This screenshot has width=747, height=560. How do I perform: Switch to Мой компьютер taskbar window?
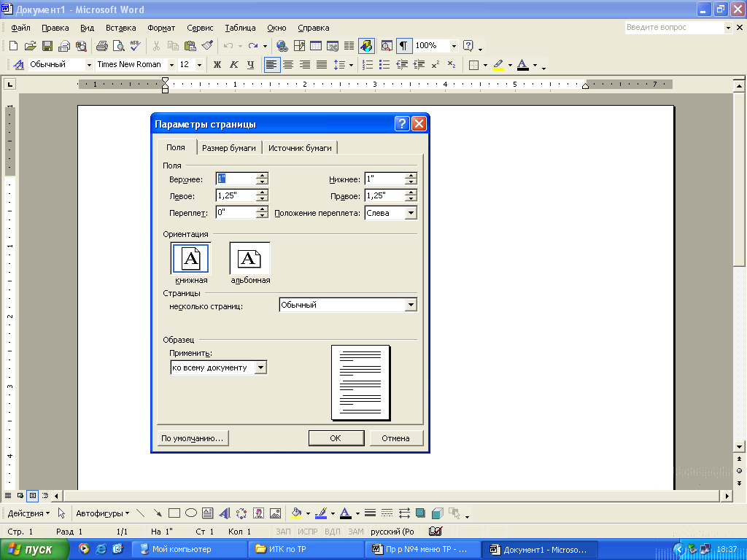(189, 550)
